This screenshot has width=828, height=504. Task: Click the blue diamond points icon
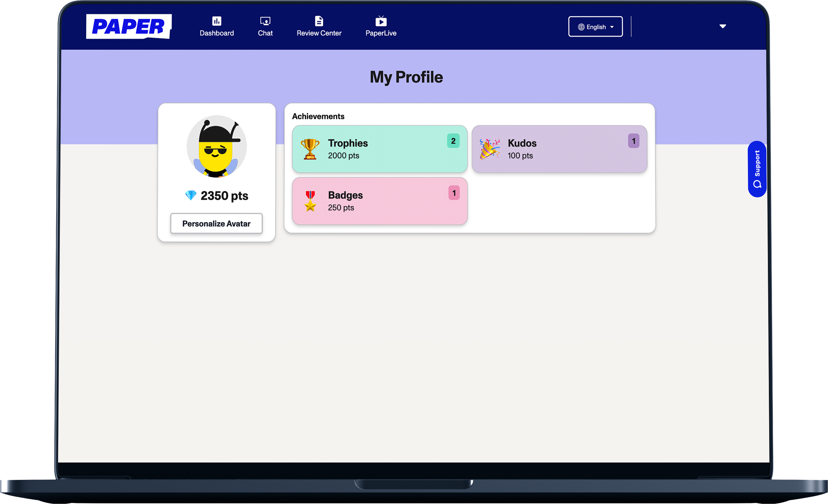tap(191, 195)
